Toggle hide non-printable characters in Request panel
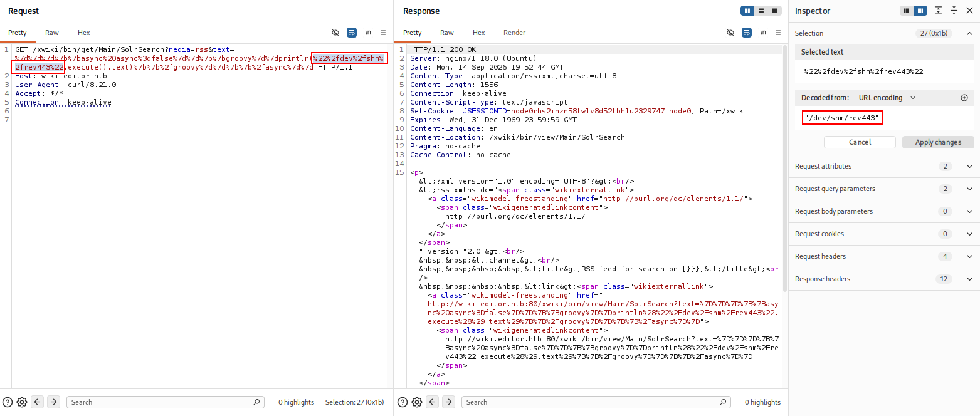Screen dimensions: 980x416 pyautogui.click(x=335, y=33)
